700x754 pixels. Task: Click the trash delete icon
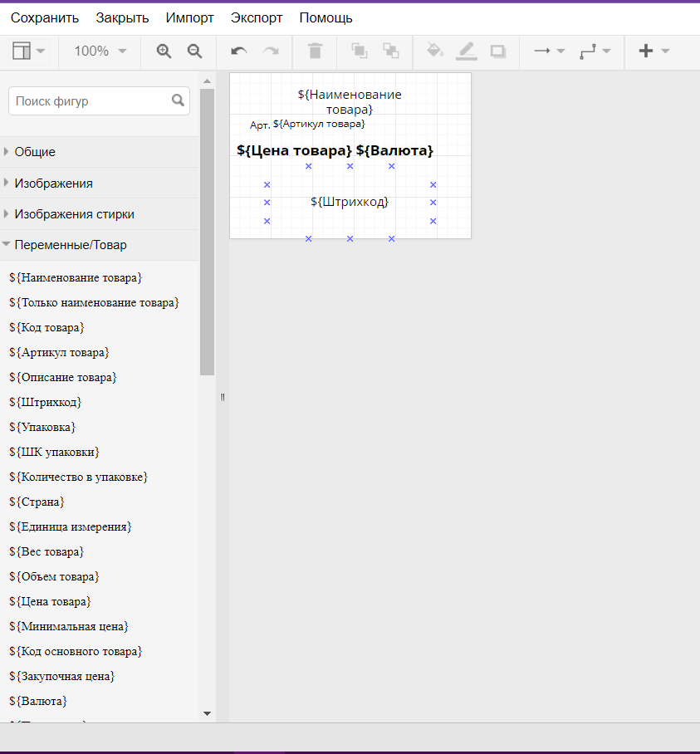click(x=315, y=51)
